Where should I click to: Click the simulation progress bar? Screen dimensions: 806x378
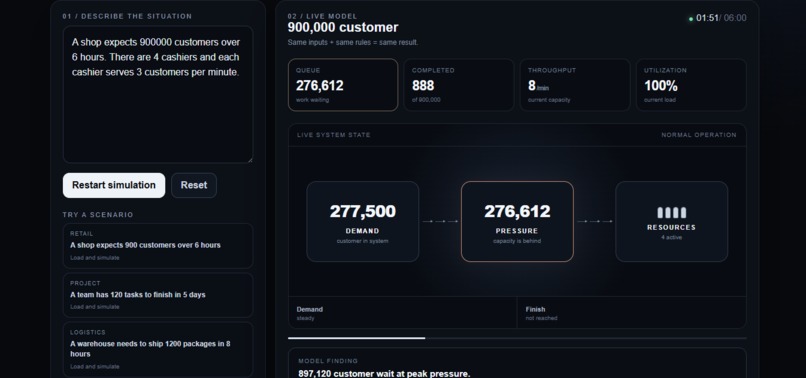pos(517,338)
